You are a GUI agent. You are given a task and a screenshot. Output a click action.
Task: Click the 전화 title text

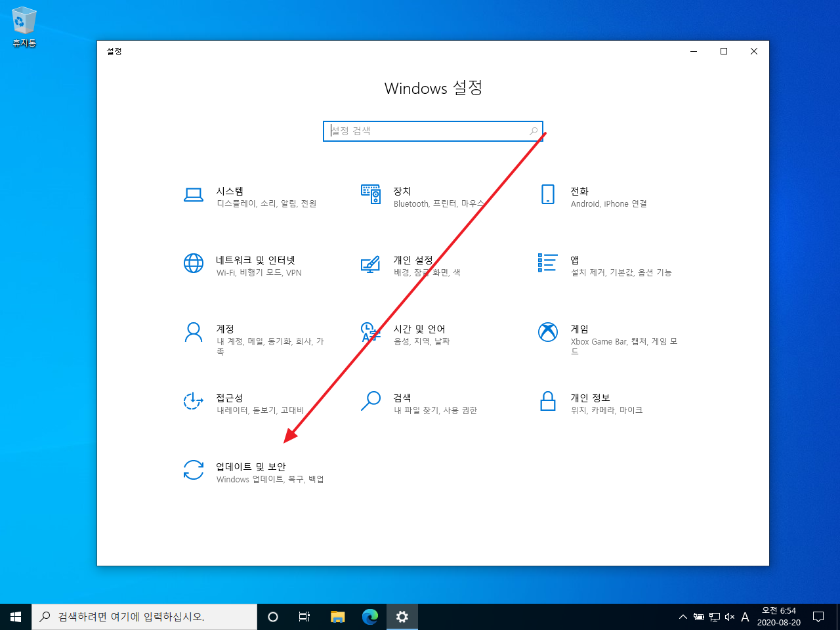pos(579,191)
